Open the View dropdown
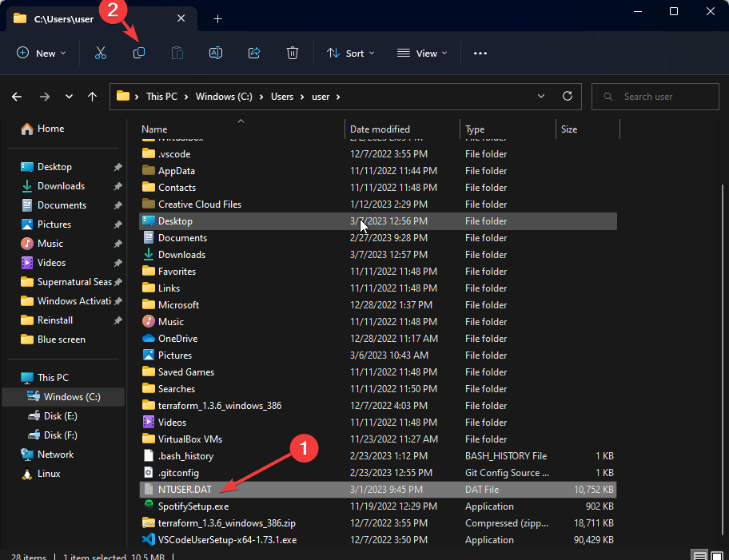Screen dimensions: 729x560 422,53
